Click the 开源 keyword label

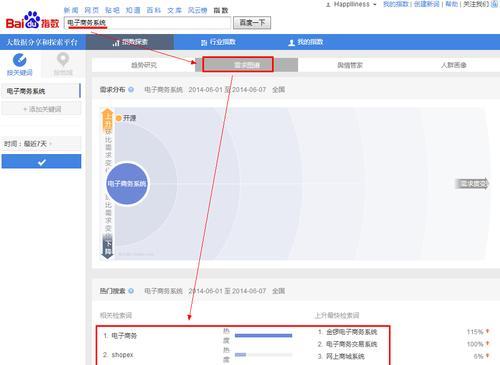tap(130, 118)
